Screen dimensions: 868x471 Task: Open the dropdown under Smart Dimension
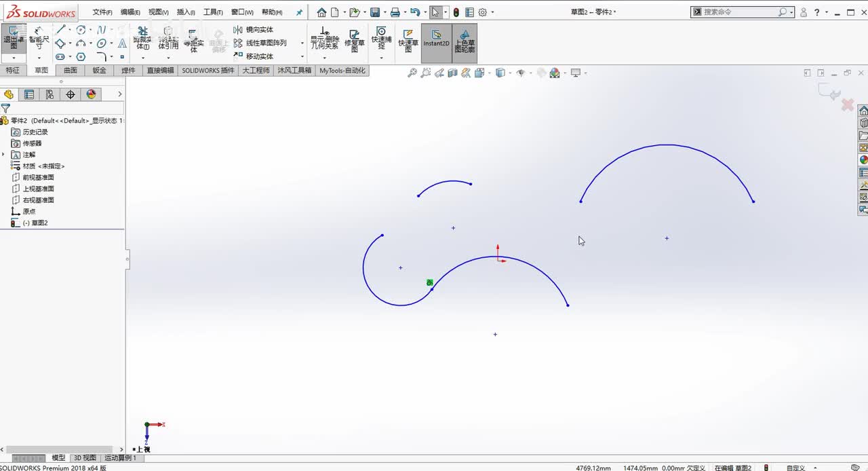click(39, 58)
